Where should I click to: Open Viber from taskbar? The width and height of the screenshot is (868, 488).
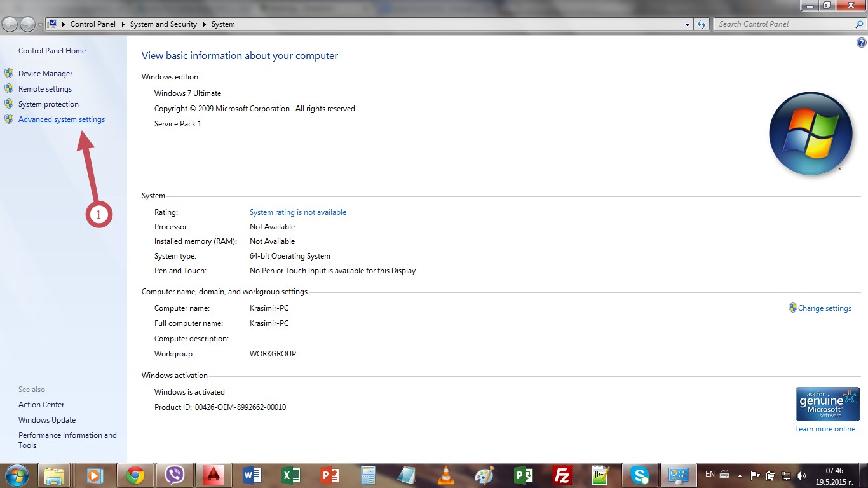point(174,475)
